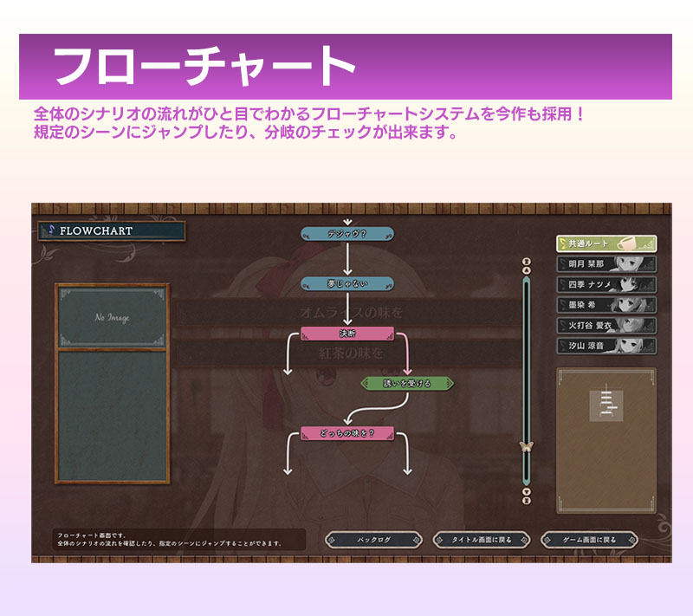This screenshot has height=616, width=693.
Task: Click タイトル画面に戻る button
Action: (481, 540)
